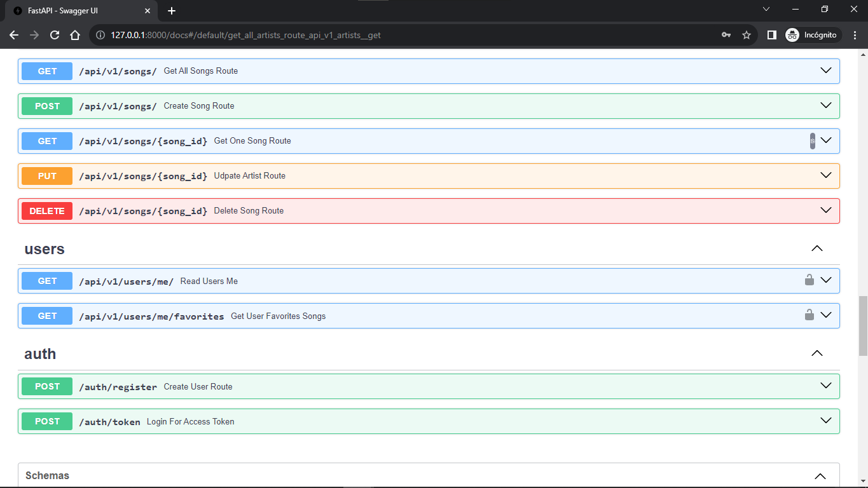Click the lock icon for Read Users Me
Image resolution: width=868 pixels, height=488 pixels.
tap(809, 280)
